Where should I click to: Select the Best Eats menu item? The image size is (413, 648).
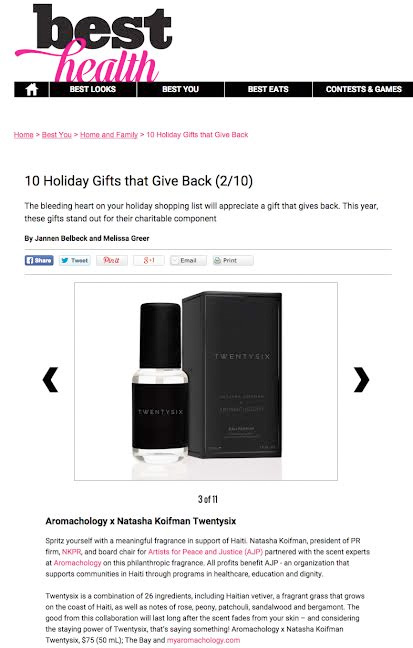[268, 89]
